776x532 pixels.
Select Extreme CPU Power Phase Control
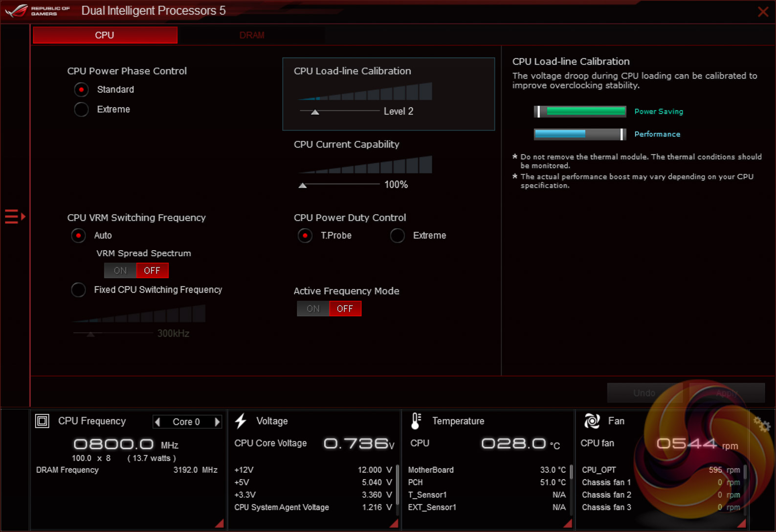click(81, 109)
